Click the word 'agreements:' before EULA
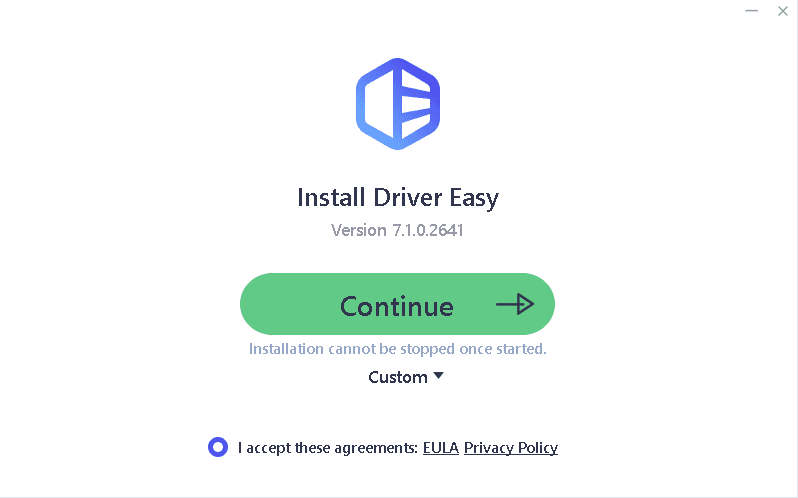This screenshot has width=798, height=498. [x=378, y=448]
